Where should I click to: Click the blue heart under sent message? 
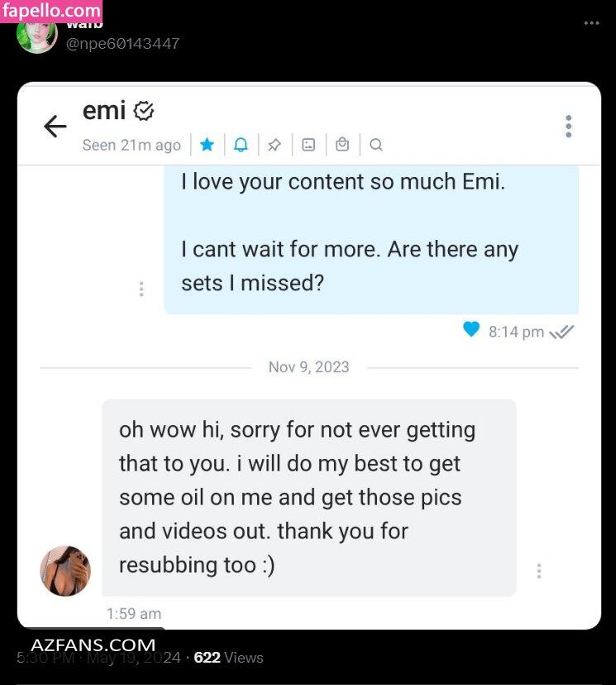tap(471, 330)
